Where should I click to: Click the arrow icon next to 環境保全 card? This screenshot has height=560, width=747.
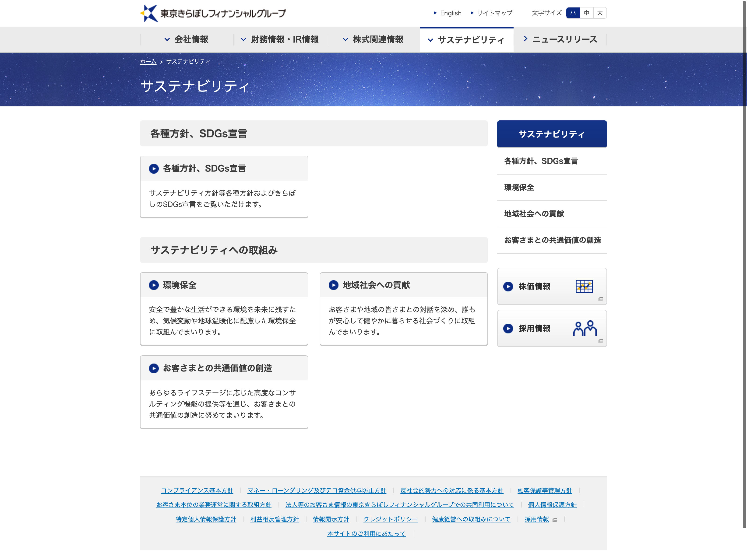[x=154, y=285]
